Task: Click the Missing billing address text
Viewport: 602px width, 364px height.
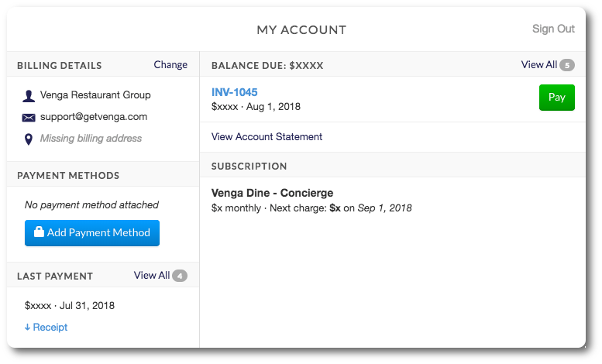Action: (91, 138)
